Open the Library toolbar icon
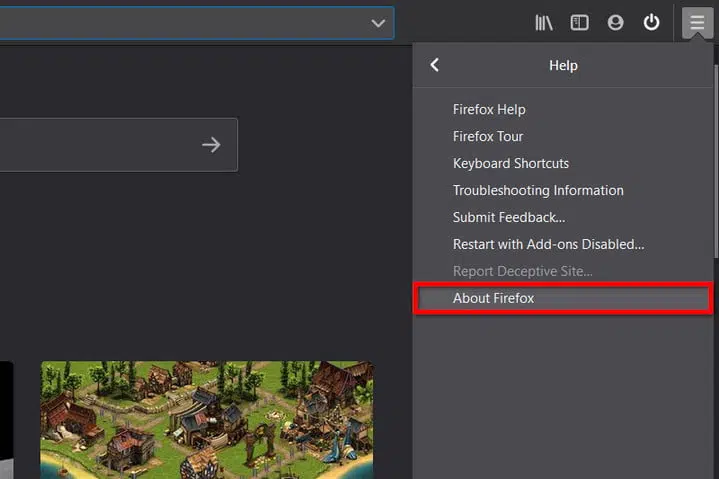 (544, 22)
